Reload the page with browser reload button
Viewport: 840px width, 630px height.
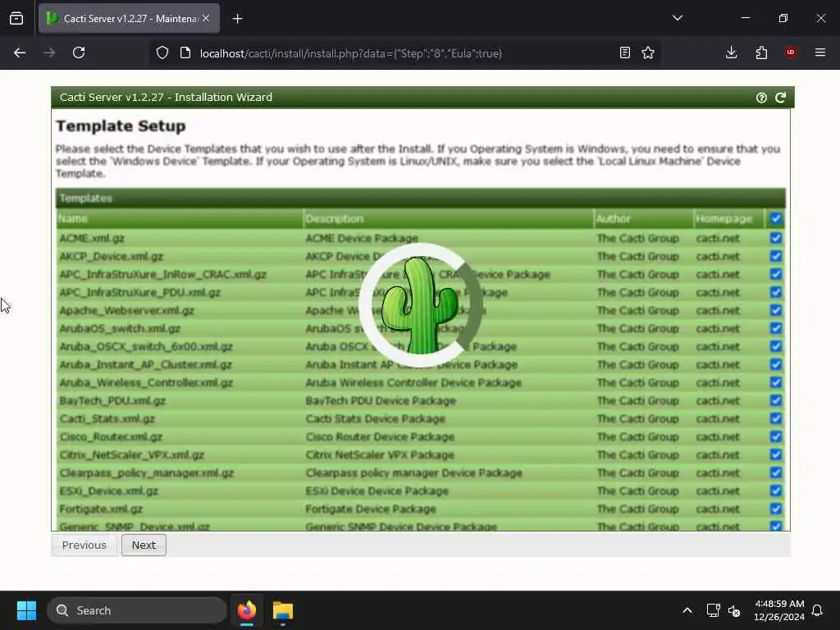(79, 52)
